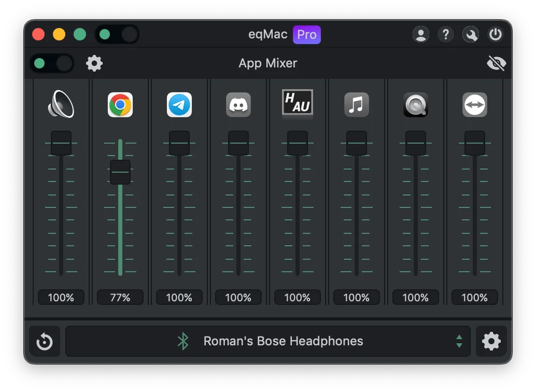Click the purple Pro badge
Viewport: 536px width, 392px height.
click(x=307, y=35)
